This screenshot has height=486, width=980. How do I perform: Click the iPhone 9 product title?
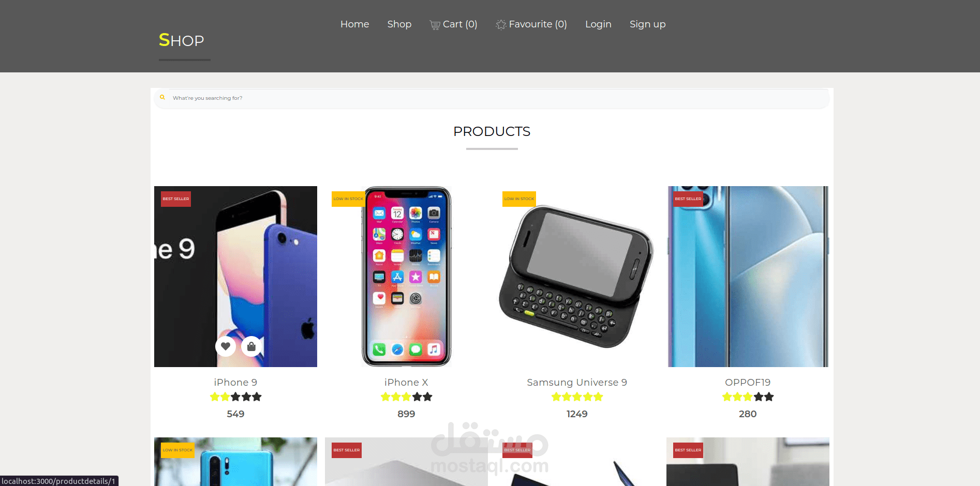pos(235,383)
